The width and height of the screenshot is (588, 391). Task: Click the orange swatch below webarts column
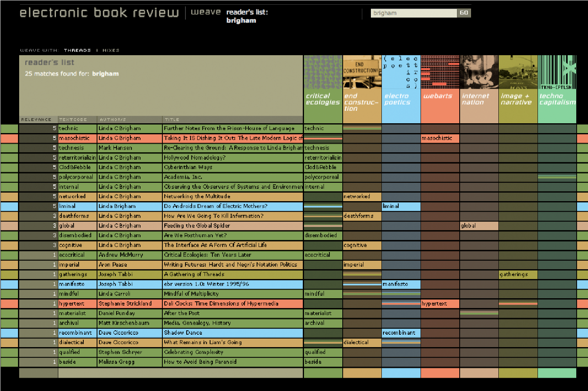[440, 373]
